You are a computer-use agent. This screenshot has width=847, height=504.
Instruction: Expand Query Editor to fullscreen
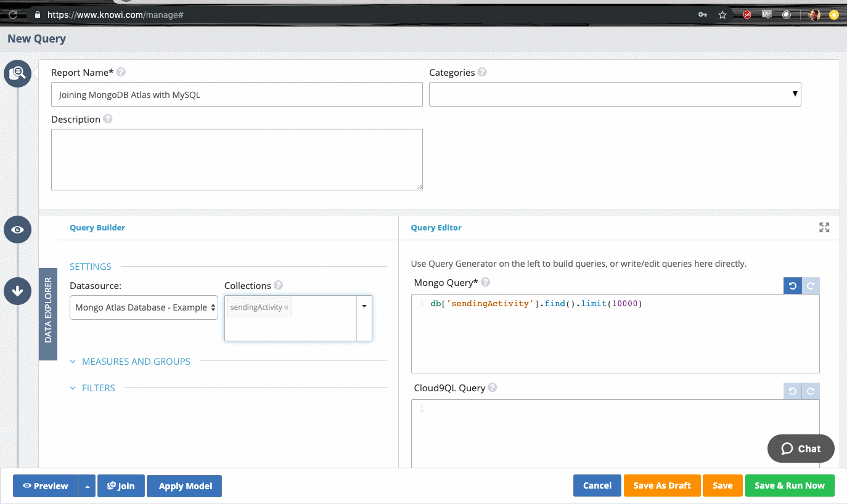(x=824, y=227)
